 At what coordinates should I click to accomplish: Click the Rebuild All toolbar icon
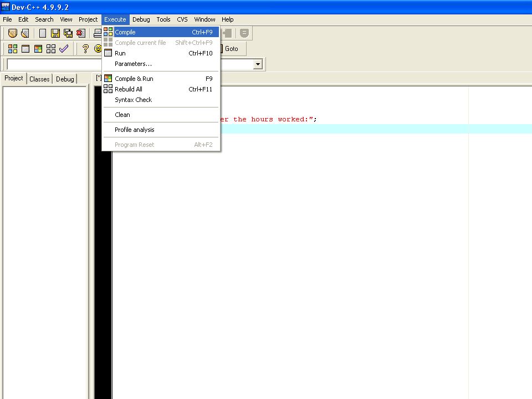pyautogui.click(x=51, y=49)
